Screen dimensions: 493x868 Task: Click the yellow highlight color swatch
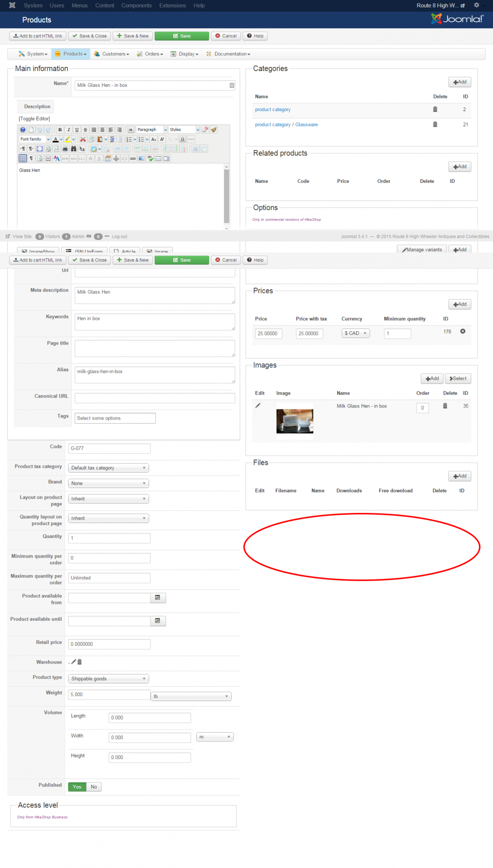pos(67,139)
